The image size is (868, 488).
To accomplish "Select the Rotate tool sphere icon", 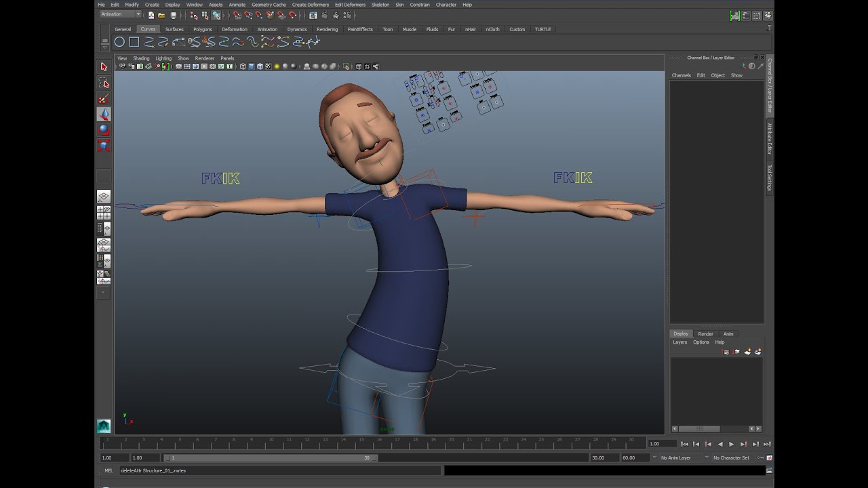I will 104,130.
